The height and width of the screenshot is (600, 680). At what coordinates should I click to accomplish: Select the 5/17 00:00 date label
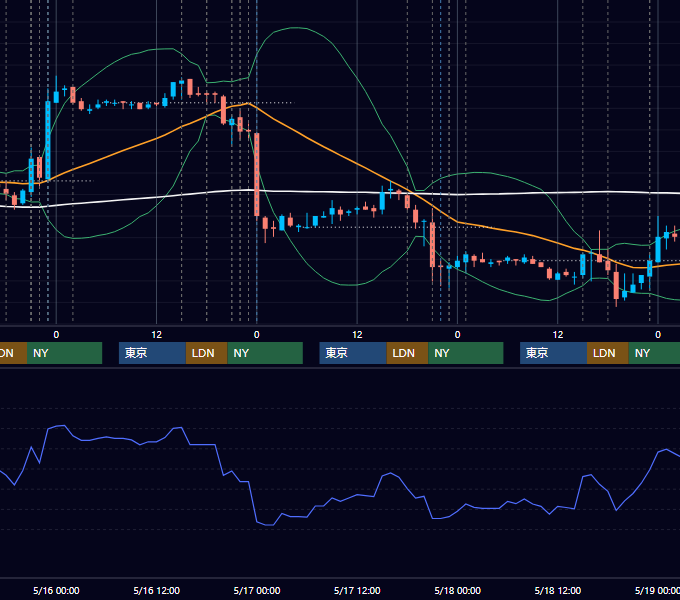(x=257, y=590)
